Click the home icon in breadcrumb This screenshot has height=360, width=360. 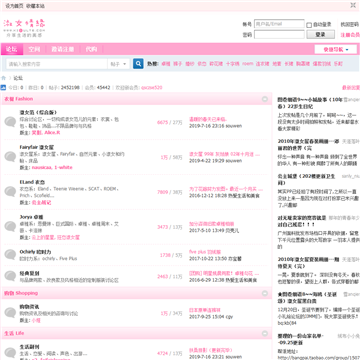(x=4, y=78)
